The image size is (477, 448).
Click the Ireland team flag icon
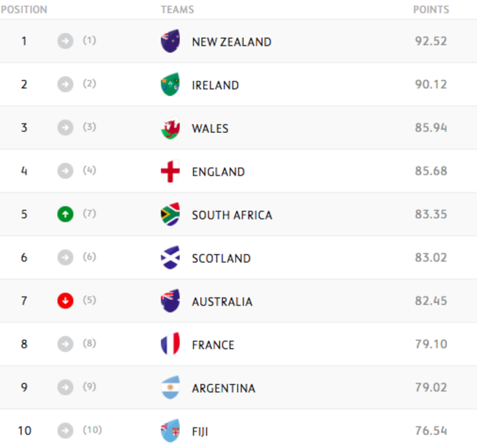tap(170, 84)
